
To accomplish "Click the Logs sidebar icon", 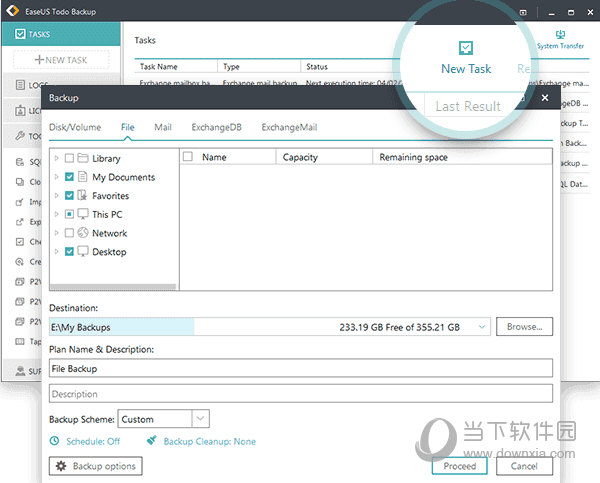I will click(20, 85).
